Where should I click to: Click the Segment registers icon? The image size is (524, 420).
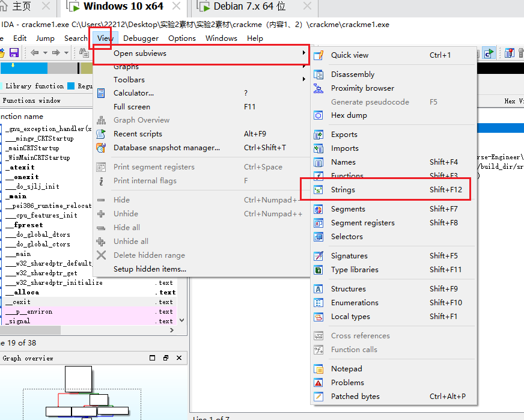click(x=318, y=223)
